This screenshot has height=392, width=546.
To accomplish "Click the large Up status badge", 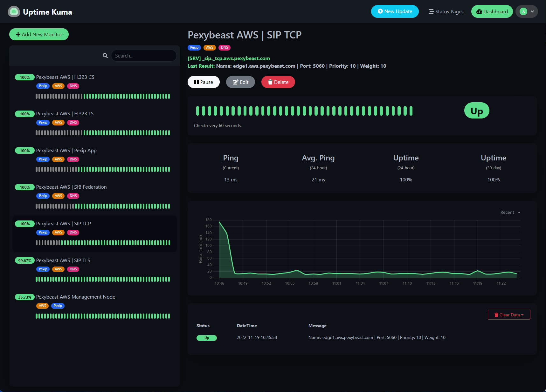I will (x=477, y=111).
